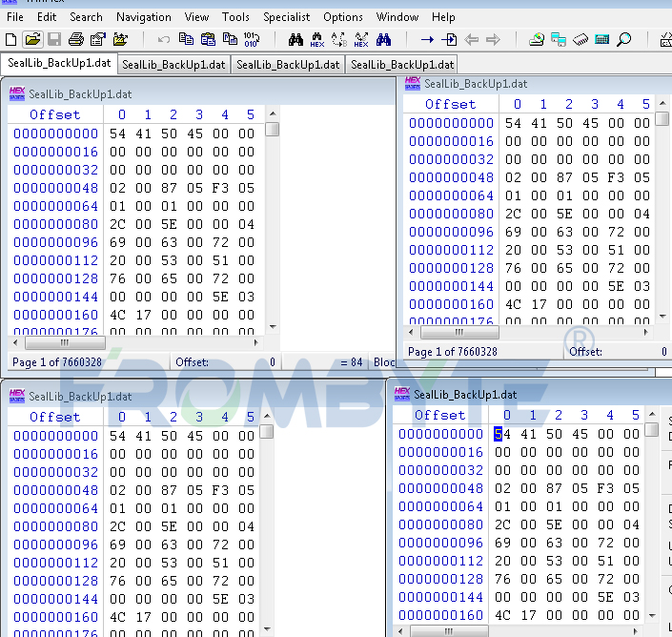Click 'Page 1 of 7660328' in top-left pane

pyautogui.click(x=57, y=362)
